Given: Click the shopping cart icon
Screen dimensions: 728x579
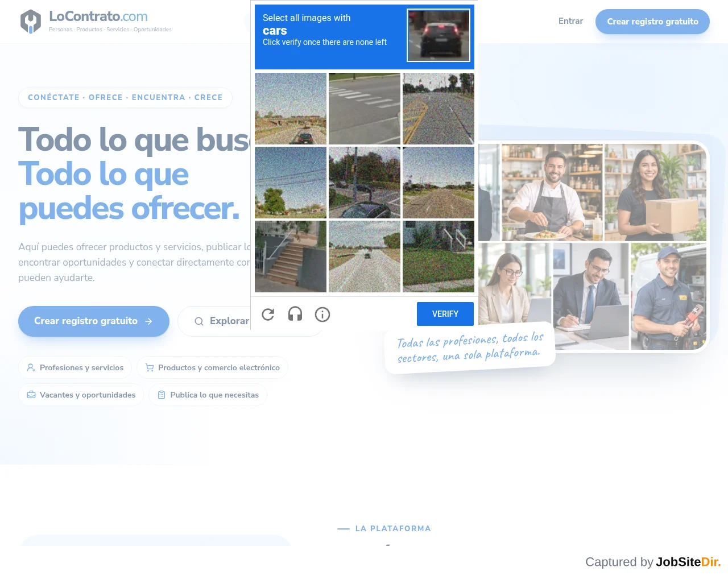Looking at the screenshot, I should coord(150,368).
